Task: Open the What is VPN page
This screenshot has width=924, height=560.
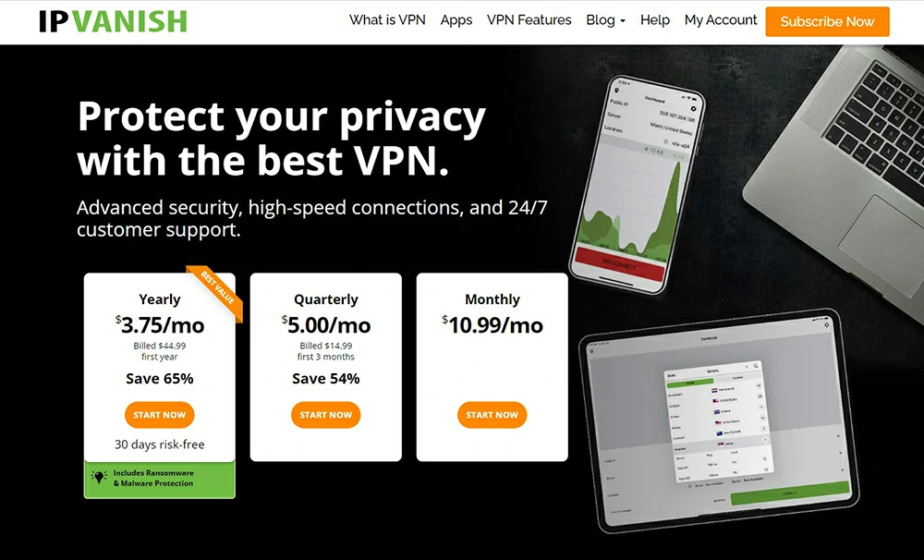Action: click(x=387, y=20)
